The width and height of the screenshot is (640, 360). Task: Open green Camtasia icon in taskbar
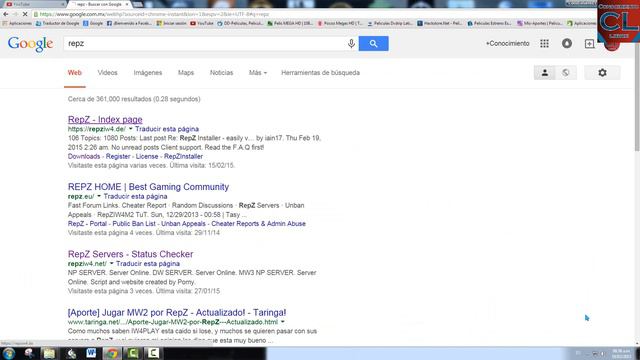[133, 353]
